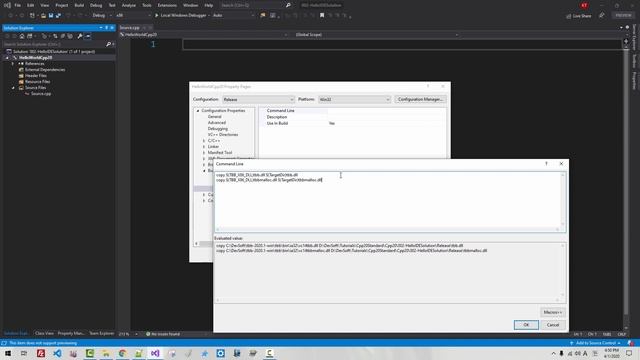
Task: Select the Solution node in Solution Explorer
Action: coord(53,51)
